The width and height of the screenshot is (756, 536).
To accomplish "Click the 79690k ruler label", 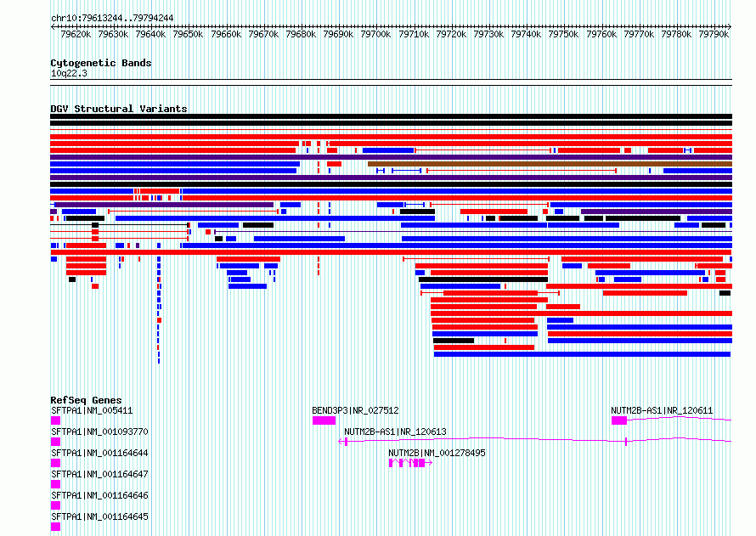I will point(338,34).
